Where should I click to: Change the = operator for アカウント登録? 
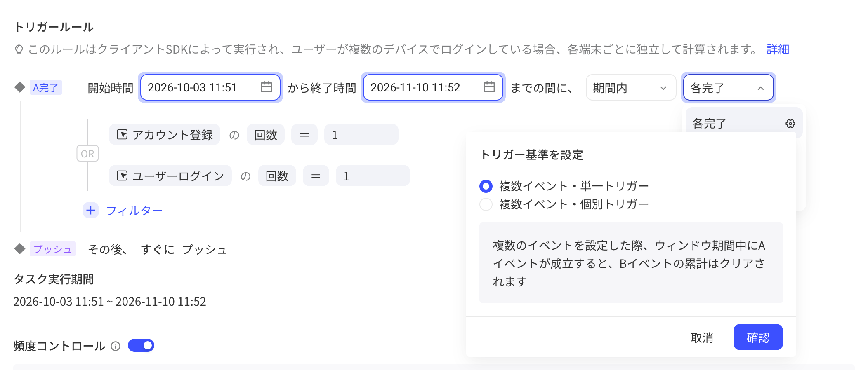click(304, 134)
